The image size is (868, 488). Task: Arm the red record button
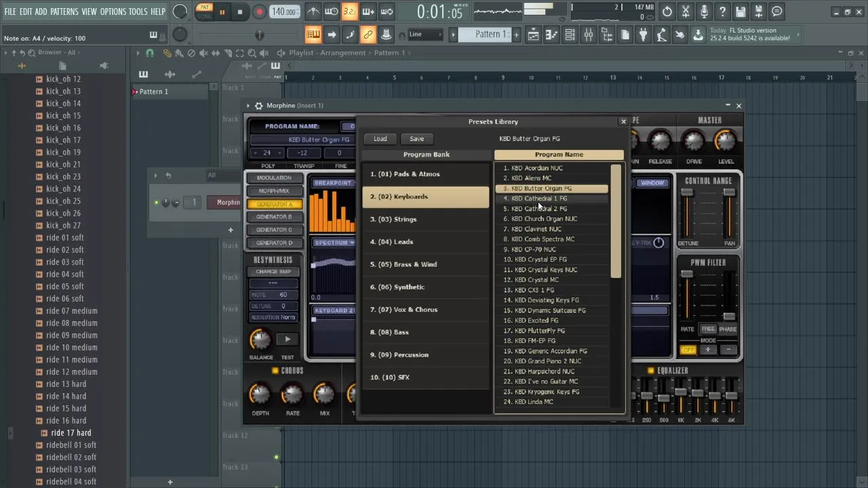[x=259, y=12]
